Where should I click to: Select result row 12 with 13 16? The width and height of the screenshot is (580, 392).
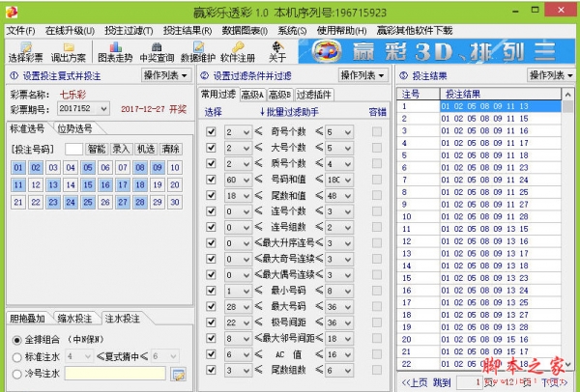tap(479, 240)
